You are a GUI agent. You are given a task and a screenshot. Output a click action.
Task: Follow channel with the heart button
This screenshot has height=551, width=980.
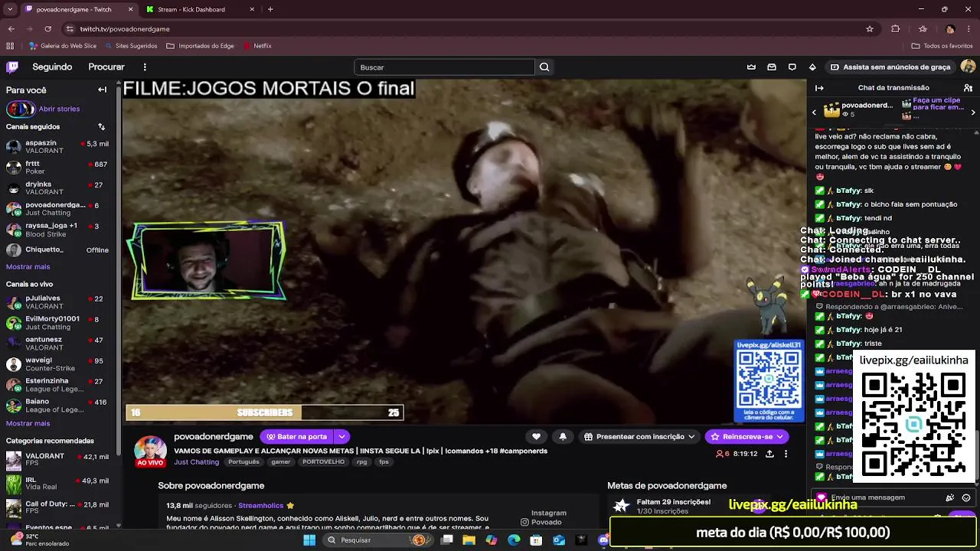point(536,436)
